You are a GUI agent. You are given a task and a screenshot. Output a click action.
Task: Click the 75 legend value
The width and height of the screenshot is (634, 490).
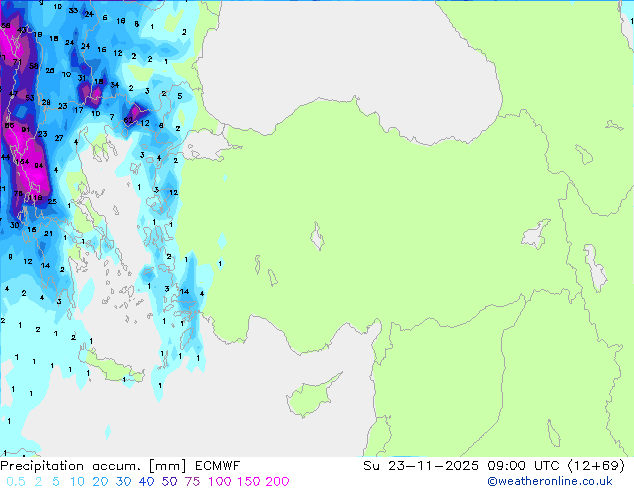click(192, 482)
